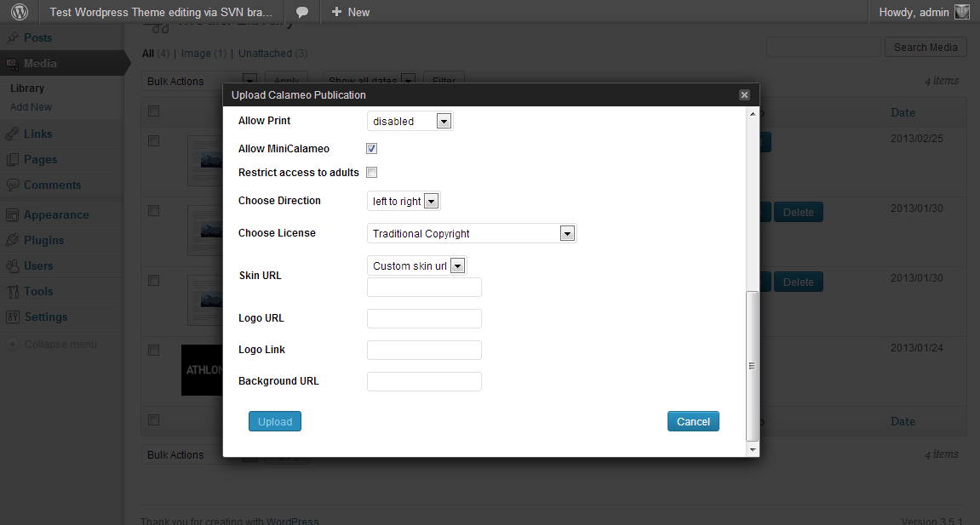Click Collapse menu in sidebar
The image size is (980, 525).
coord(60,344)
